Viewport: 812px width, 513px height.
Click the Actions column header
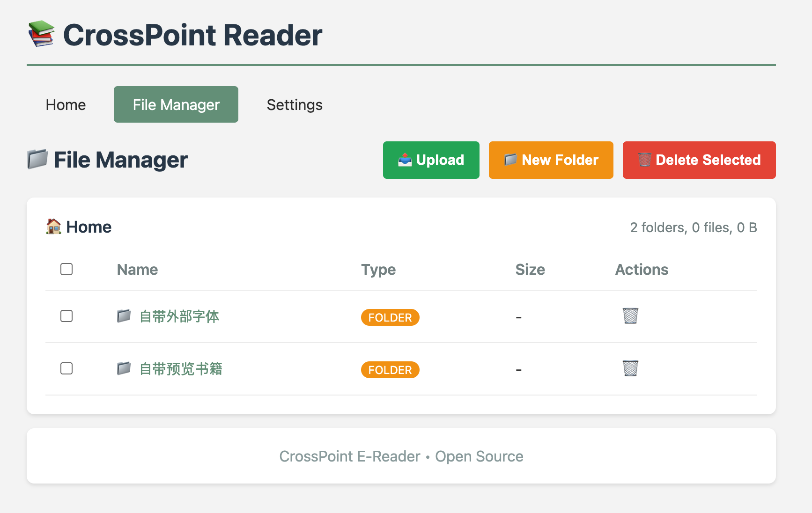click(x=642, y=270)
